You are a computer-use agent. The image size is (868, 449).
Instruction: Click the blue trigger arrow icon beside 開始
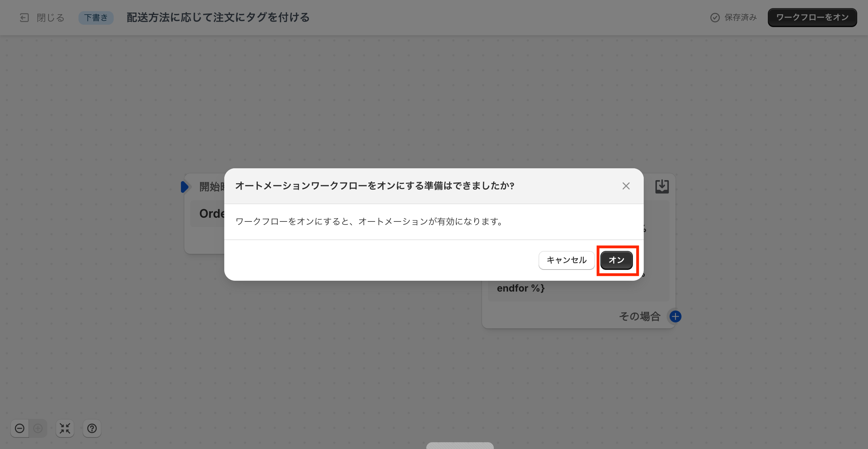(x=185, y=187)
